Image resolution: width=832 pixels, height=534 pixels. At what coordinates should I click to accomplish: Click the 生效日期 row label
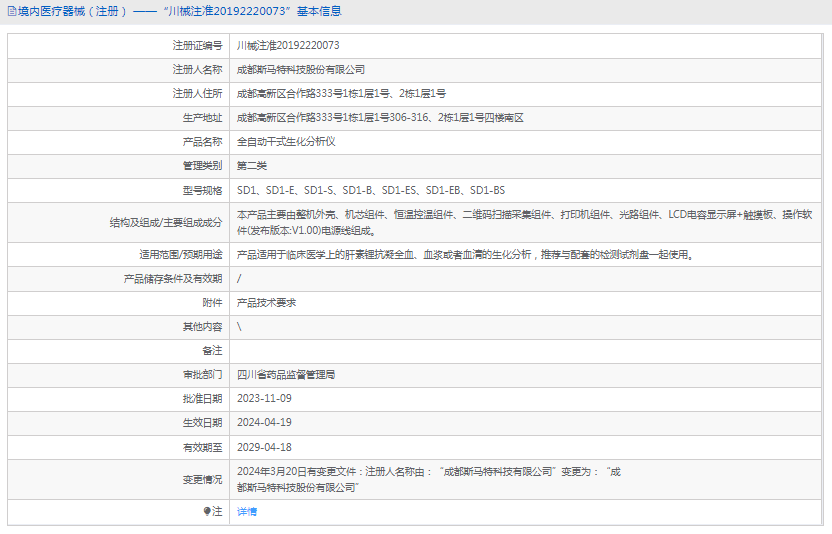(203, 423)
